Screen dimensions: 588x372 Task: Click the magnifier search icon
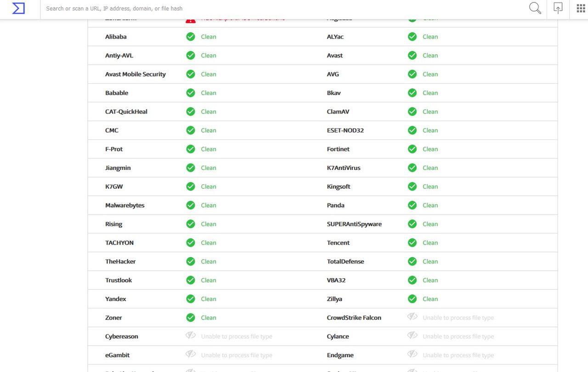pyautogui.click(x=535, y=8)
